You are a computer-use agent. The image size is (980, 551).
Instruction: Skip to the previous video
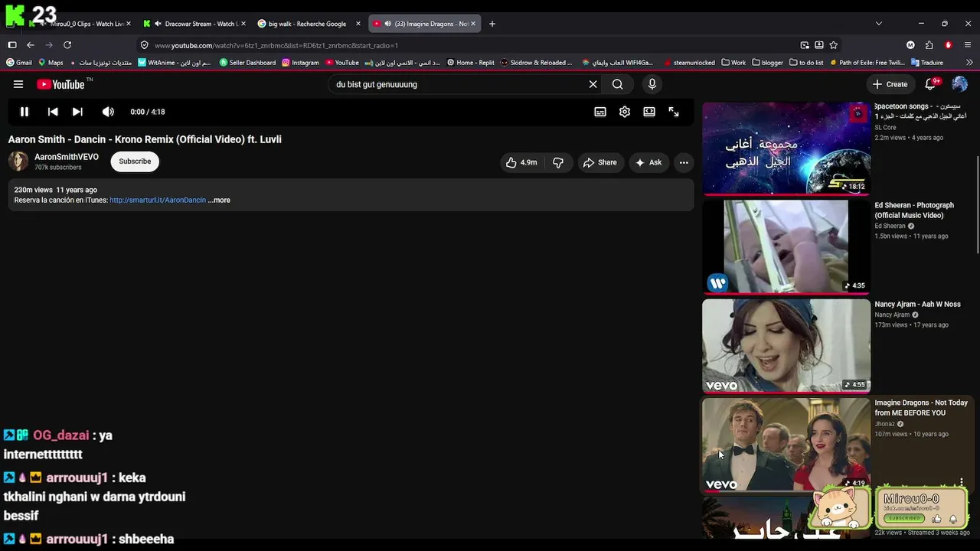point(53,112)
